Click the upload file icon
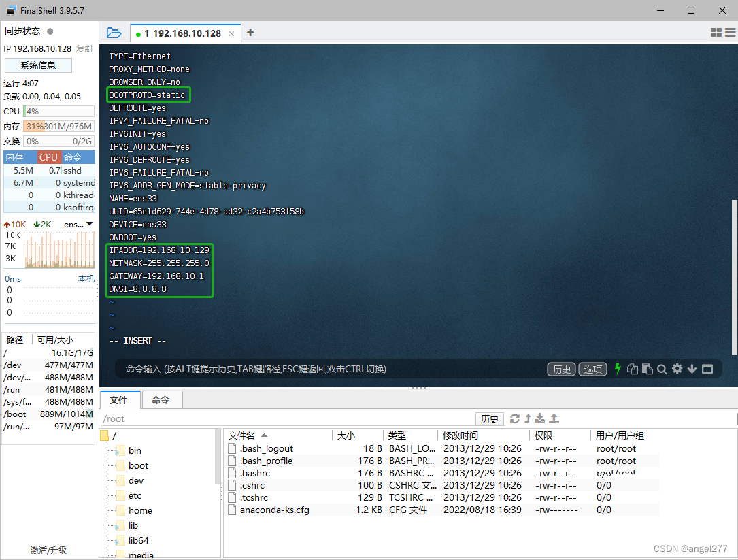Screen dimensions: 738x560 tap(554, 418)
